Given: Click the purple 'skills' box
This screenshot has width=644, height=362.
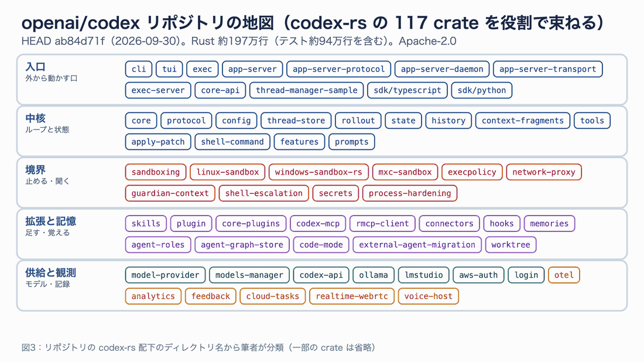Looking at the screenshot, I should point(146,224).
